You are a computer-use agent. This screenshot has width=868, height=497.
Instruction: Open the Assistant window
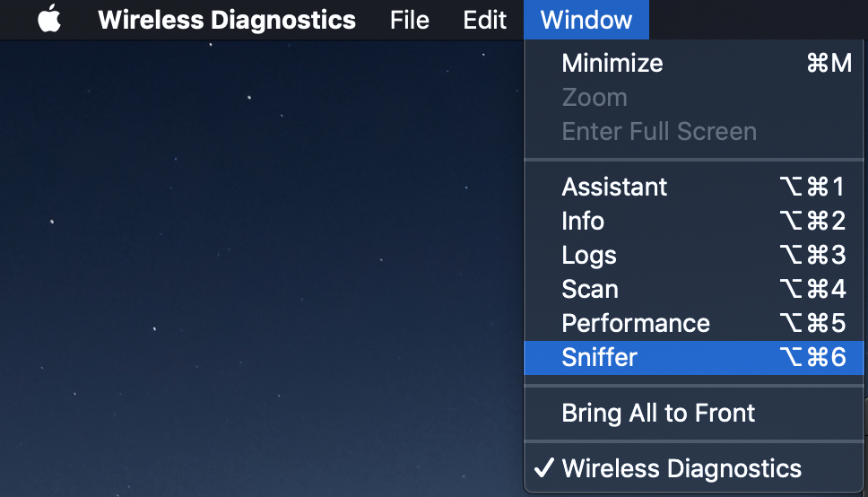(614, 187)
